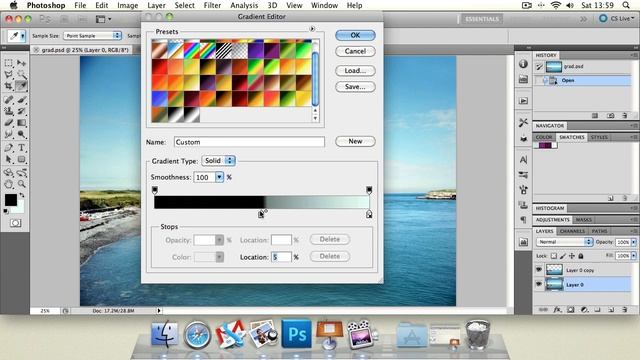Select the Brush tool
This screenshot has height=360, width=640.
click(21, 100)
